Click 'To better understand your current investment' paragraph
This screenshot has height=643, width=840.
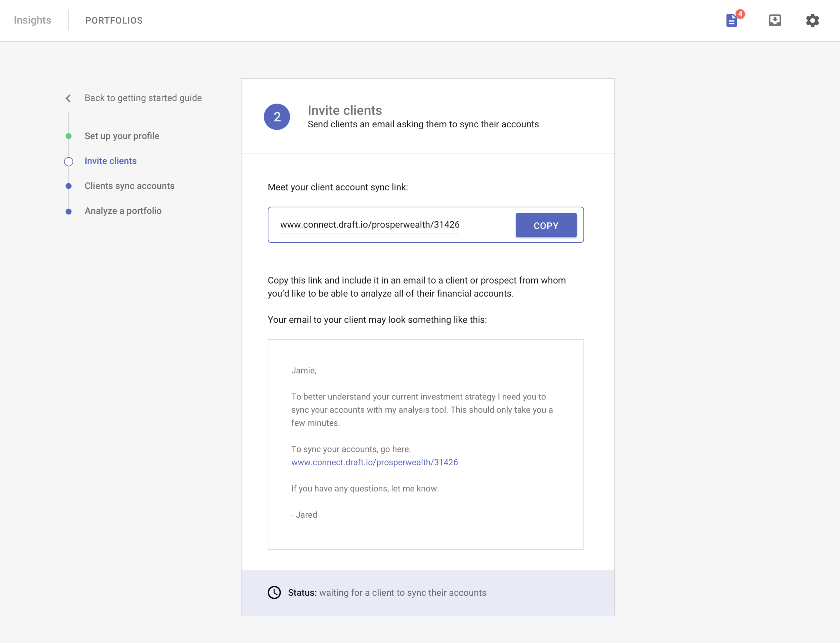[x=422, y=410]
